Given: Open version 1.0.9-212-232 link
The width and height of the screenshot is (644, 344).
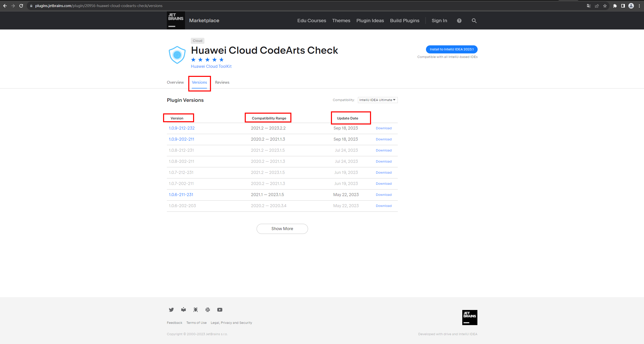Looking at the screenshot, I should point(181,128).
